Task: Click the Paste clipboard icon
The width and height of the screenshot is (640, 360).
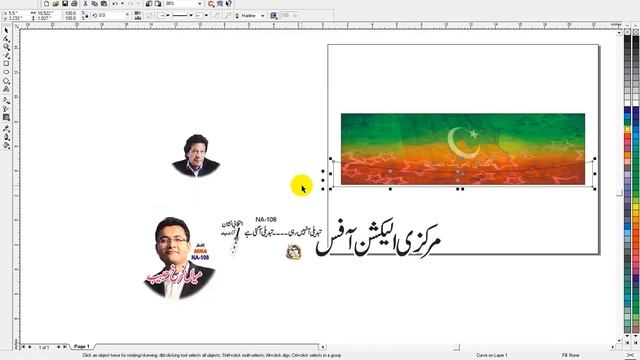Action: 104,4
